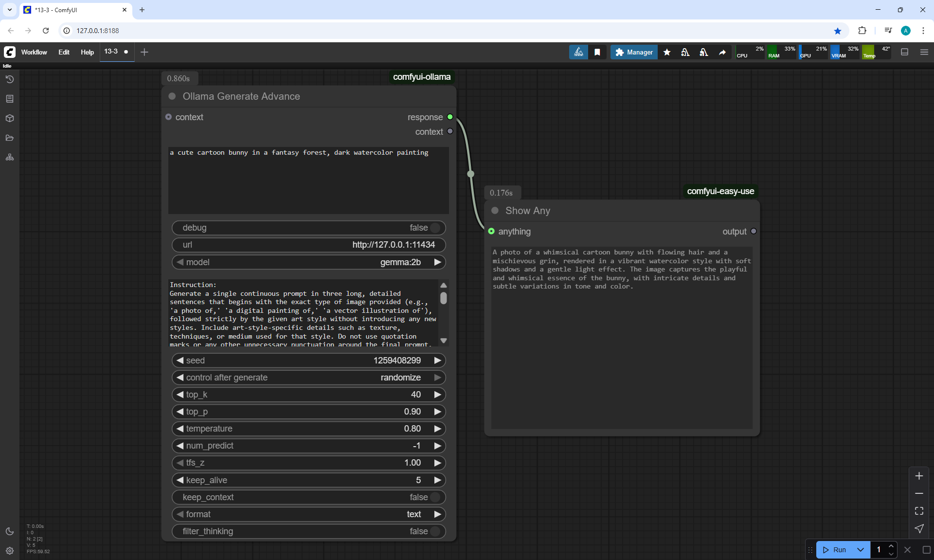Viewport: 934px width, 560px height.
Task: Click the Run button
Action: pyautogui.click(x=835, y=550)
